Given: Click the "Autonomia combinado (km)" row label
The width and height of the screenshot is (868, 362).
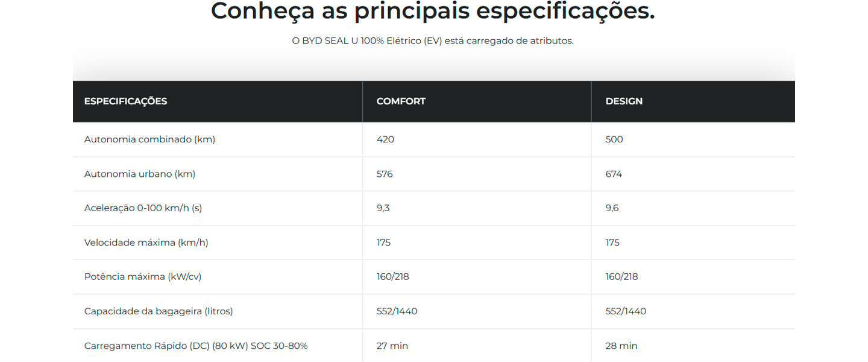Looking at the screenshot, I should click(x=149, y=139).
